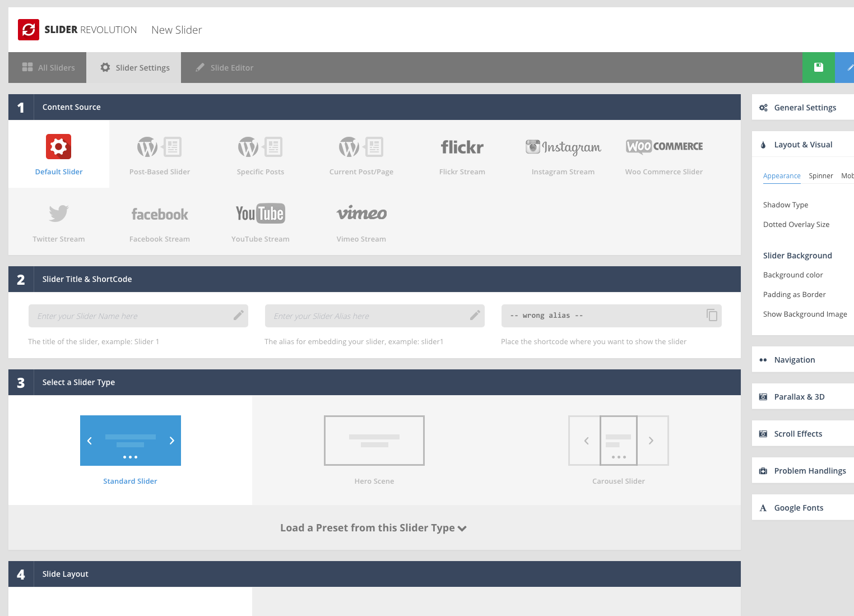Click the Slider Revolution logo icon

pyautogui.click(x=29, y=30)
